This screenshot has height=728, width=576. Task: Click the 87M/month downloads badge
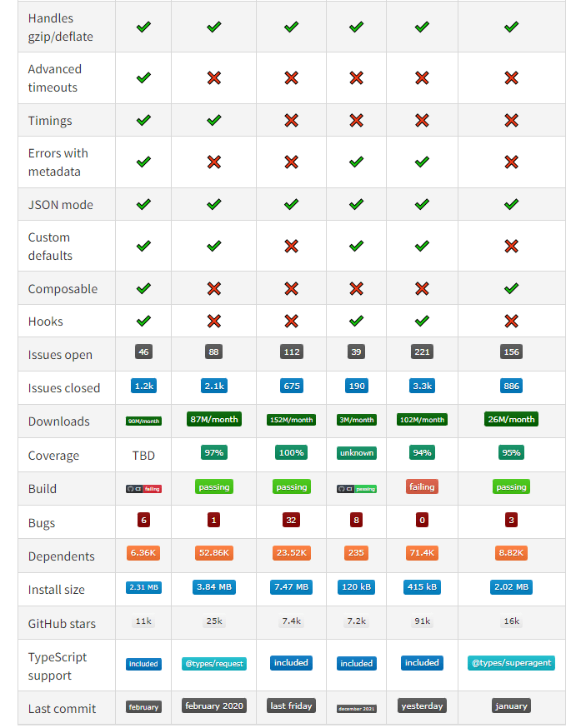pyautogui.click(x=214, y=419)
